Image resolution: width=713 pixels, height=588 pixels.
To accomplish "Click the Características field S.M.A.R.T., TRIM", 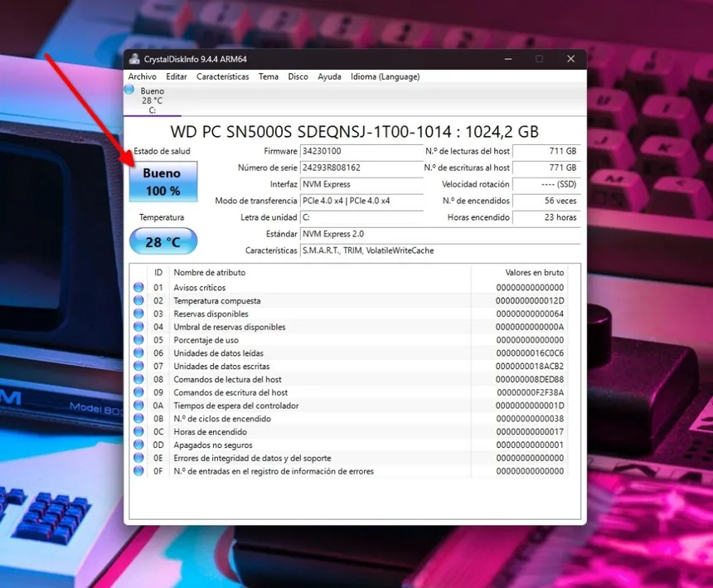I will tap(440, 250).
